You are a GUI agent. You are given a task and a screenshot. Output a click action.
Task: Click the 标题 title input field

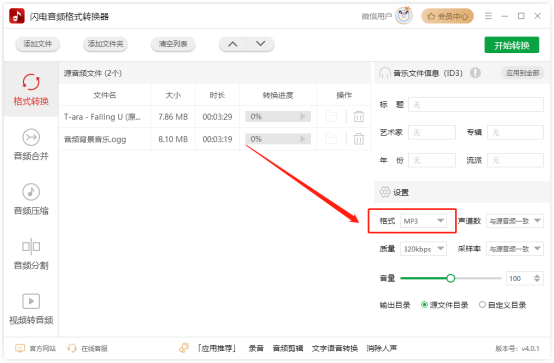click(476, 105)
